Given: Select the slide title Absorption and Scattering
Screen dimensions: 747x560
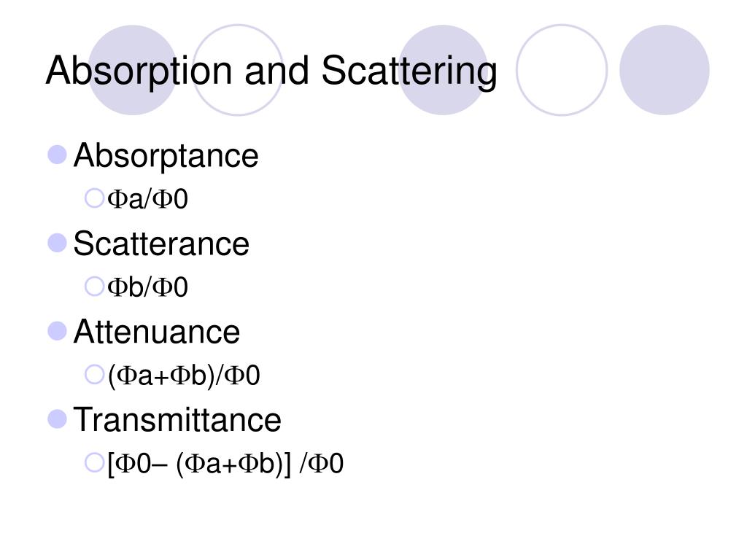Looking at the screenshot, I should (x=271, y=71).
